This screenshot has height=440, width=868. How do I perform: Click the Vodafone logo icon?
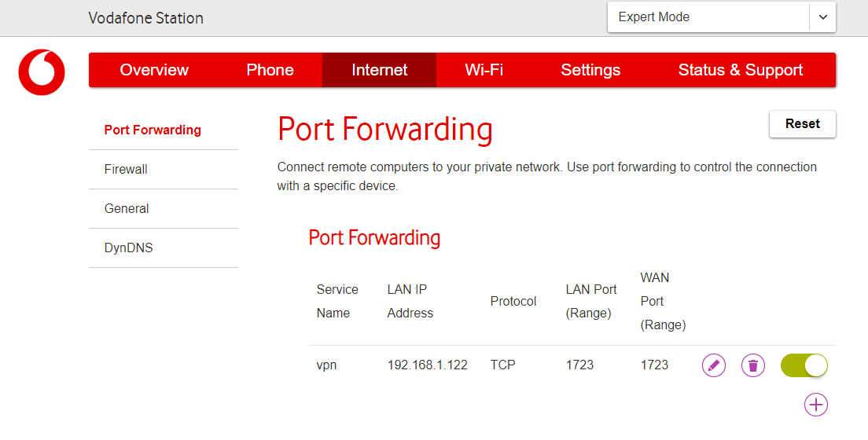click(42, 72)
